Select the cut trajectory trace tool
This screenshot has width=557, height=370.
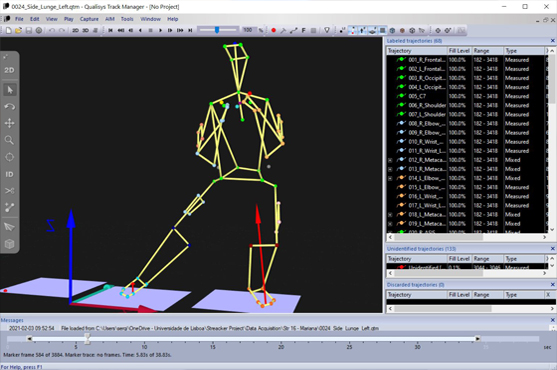click(10, 191)
